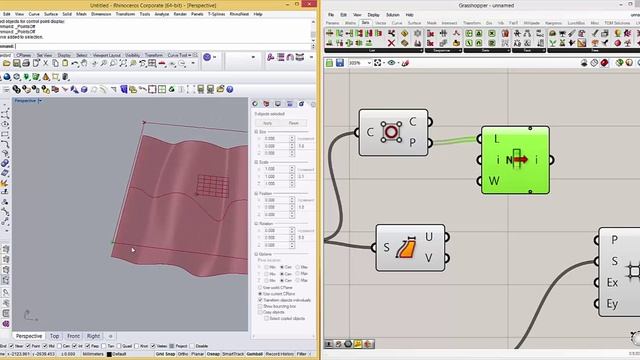Click the red sphere preview icon in Grasshopper
640x360 pixels.
604,63
